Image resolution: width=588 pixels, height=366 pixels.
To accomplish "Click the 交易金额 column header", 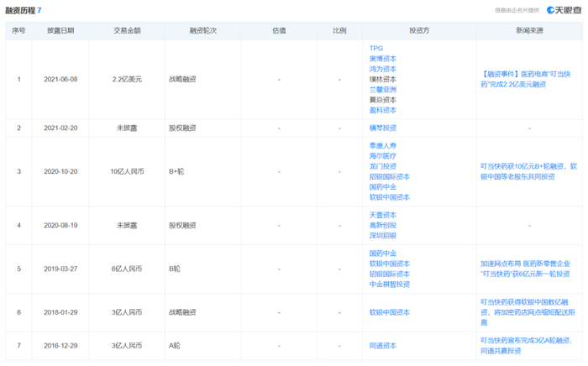I will (x=127, y=31).
